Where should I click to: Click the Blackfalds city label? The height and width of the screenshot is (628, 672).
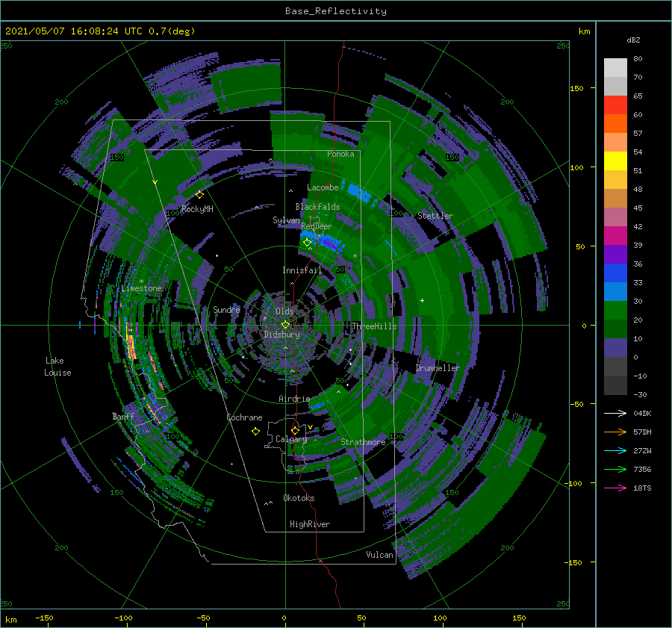click(x=317, y=207)
